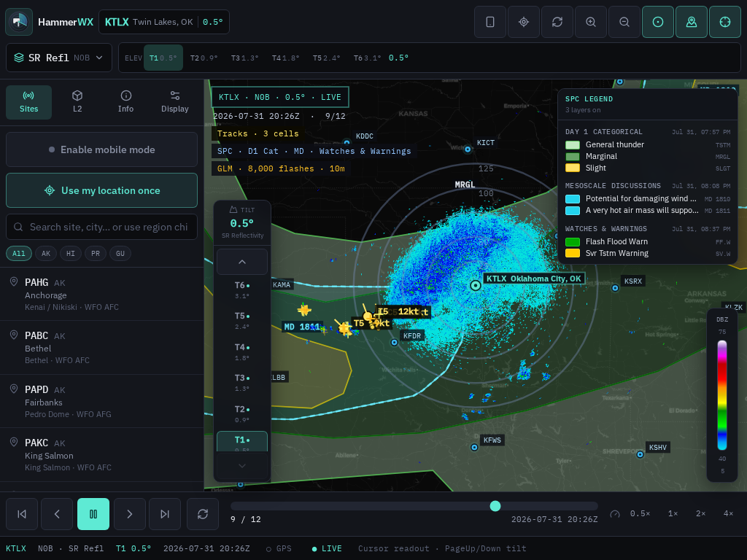
Task: Click tilt panel up chevron
Action: pyautogui.click(x=242, y=262)
